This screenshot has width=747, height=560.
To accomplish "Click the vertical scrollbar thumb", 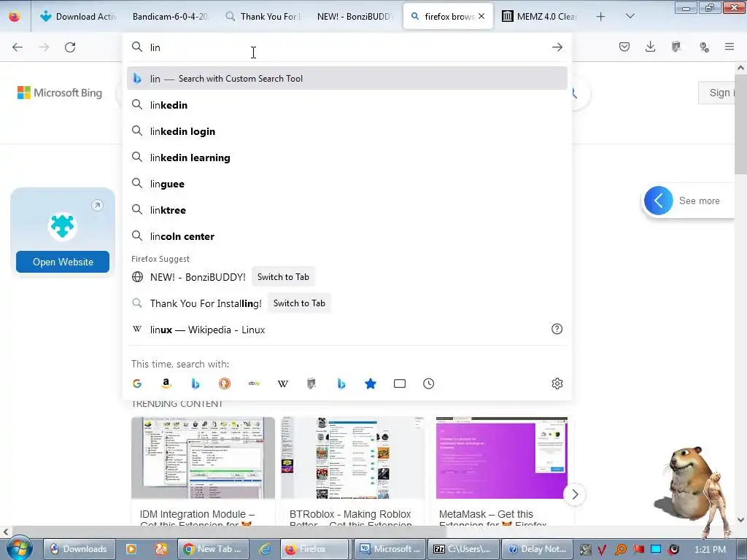I will click(741, 125).
